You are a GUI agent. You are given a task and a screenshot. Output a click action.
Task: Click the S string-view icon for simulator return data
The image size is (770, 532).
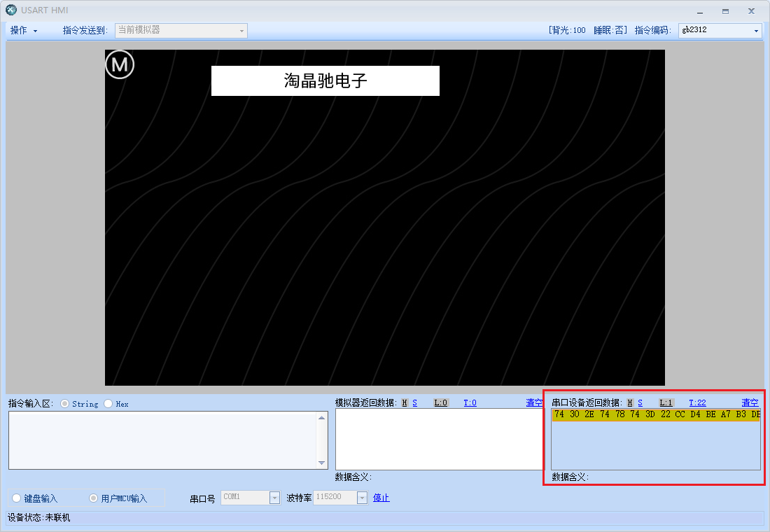click(x=414, y=402)
